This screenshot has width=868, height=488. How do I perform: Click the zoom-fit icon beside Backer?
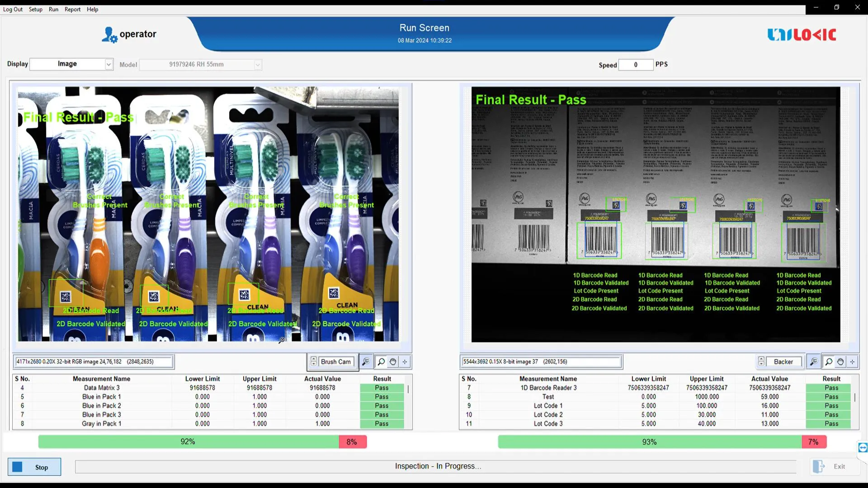pos(813,361)
